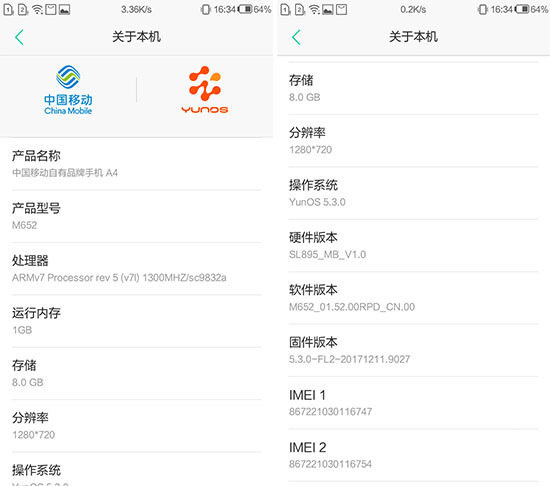Tap the back arrow on right screen
Screen dimensions: 550x486
(x=296, y=37)
